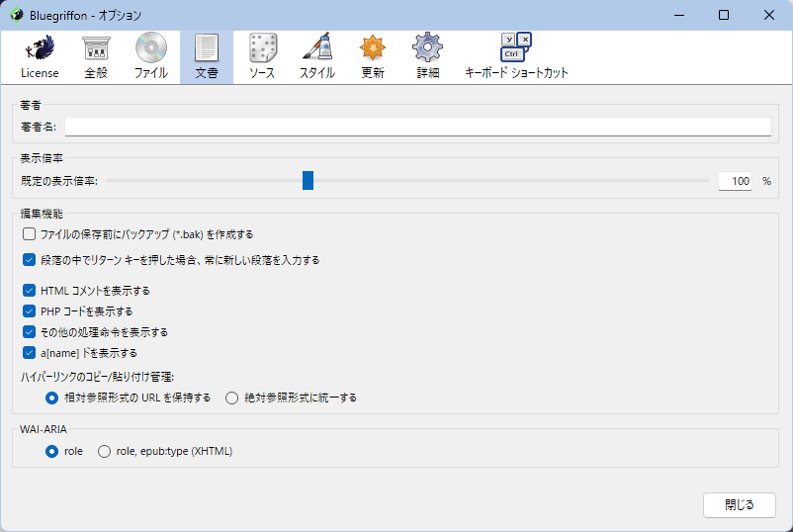Open the 詳細 gear icon pane
793x532 pixels.
(x=427, y=56)
